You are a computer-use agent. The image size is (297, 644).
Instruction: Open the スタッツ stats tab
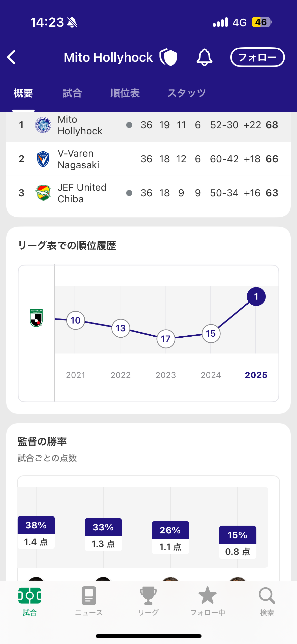coord(186,93)
